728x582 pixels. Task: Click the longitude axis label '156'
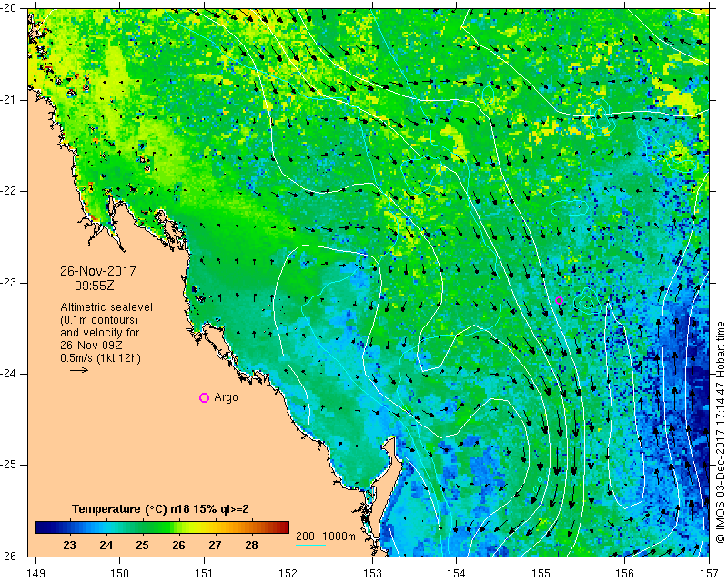point(624,574)
